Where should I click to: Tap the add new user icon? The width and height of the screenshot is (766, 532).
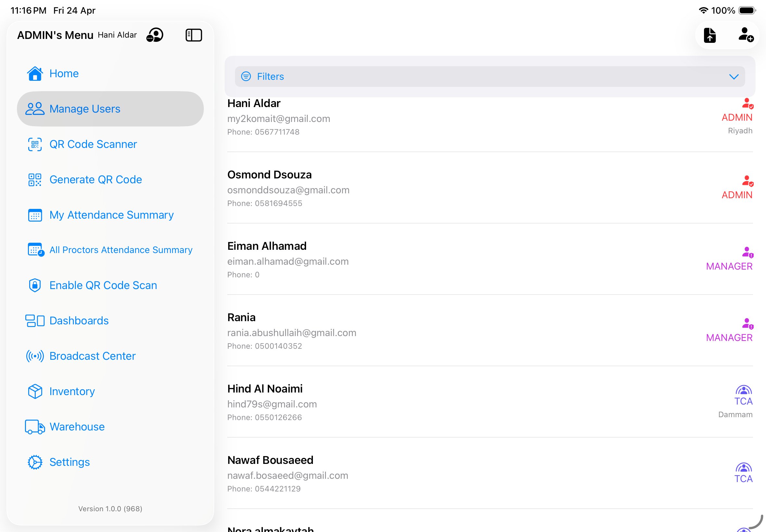(745, 36)
